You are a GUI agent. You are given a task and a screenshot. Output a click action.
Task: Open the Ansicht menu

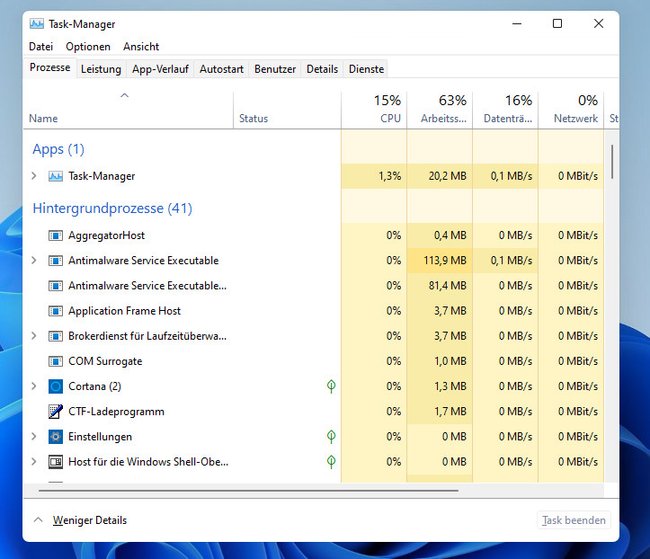pos(141,46)
